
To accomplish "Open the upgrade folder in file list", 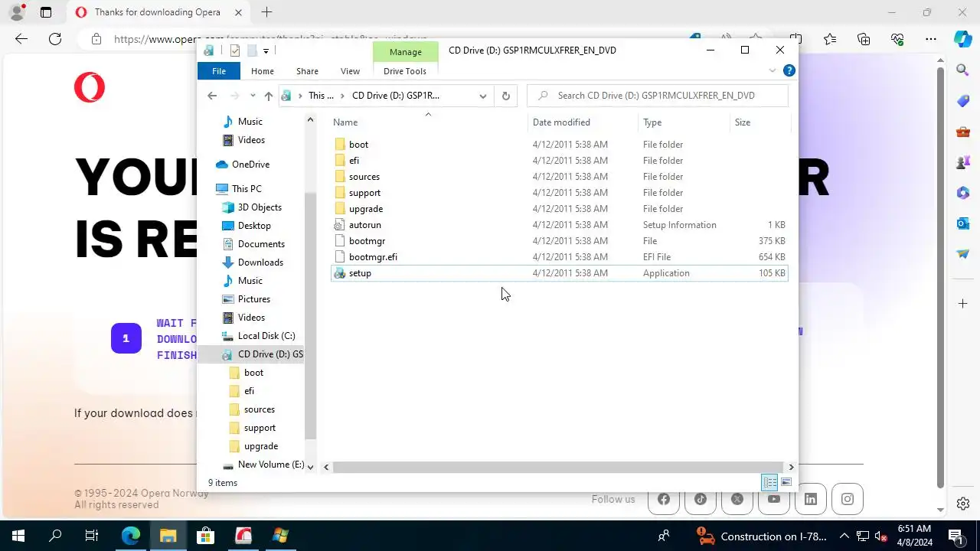I will [x=559, y=209].
